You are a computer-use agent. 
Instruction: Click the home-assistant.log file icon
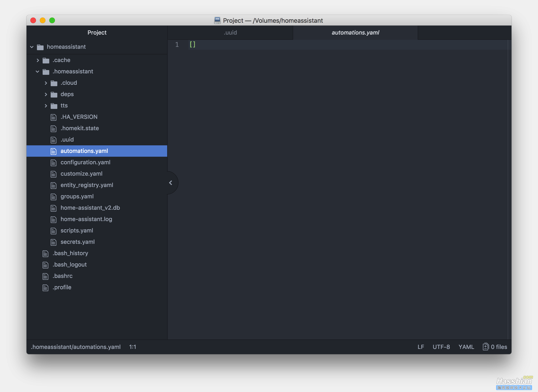pos(53,219)
